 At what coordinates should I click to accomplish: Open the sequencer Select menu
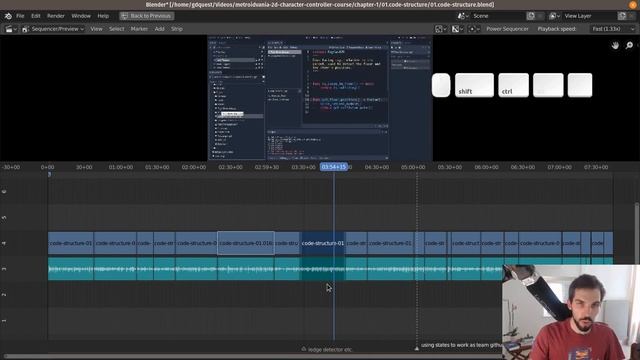tap(116, 29)
